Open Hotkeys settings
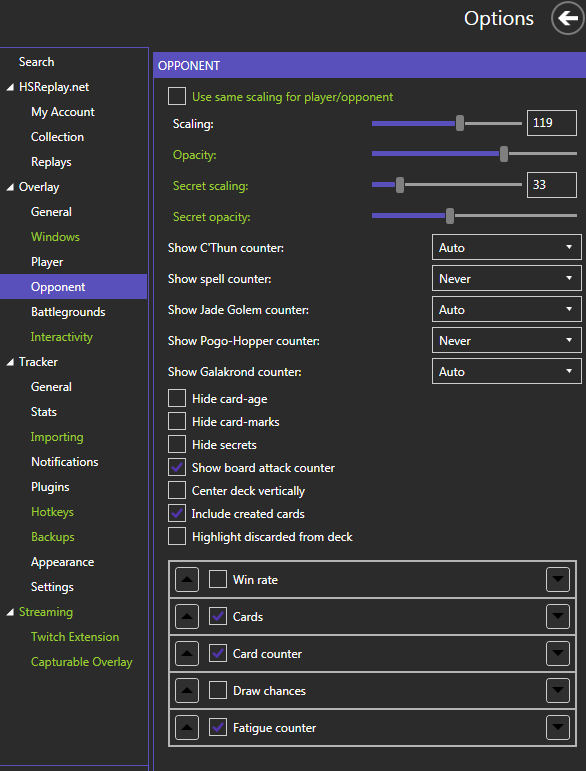This screenshot has width=586, height=771. click(x=52, y=512)
